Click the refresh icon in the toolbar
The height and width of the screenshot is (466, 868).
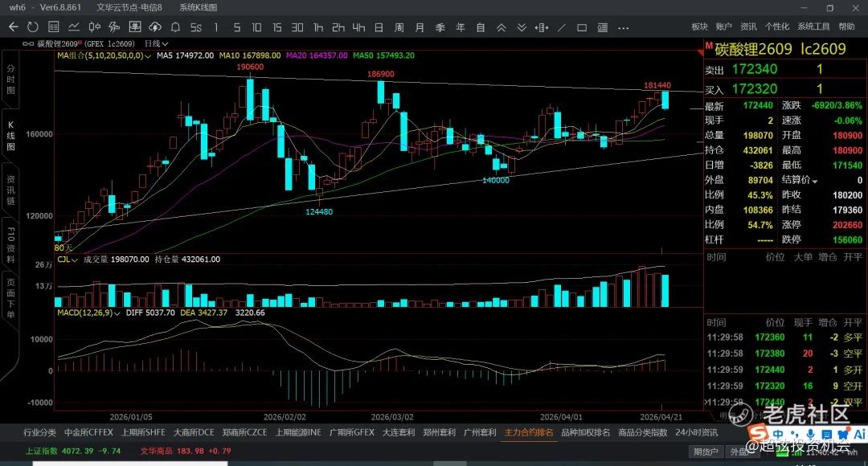pos(33,27)
